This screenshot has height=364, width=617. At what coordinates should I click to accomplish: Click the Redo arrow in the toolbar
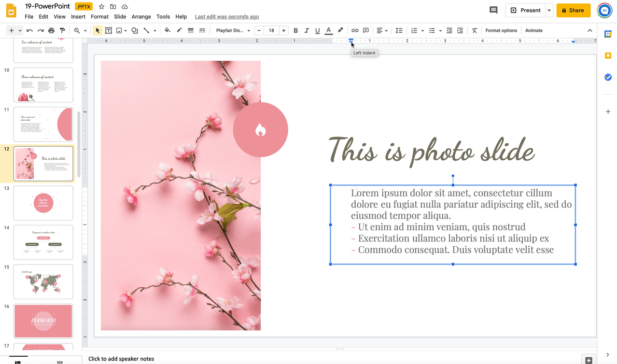point(41,30)
